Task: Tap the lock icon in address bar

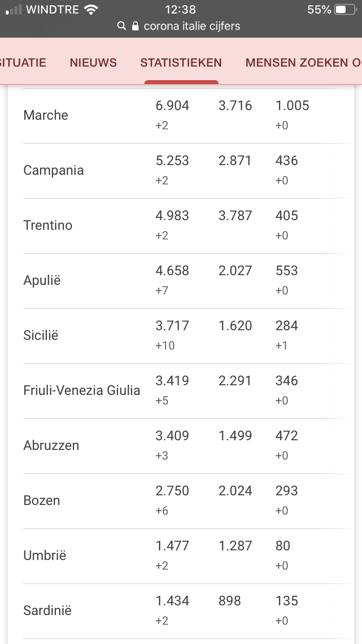Action: point(135,26)
